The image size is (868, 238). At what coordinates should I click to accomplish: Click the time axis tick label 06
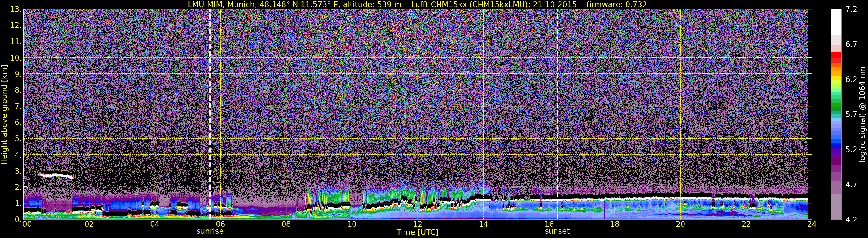pyautogui.click(x=220, y=224)
